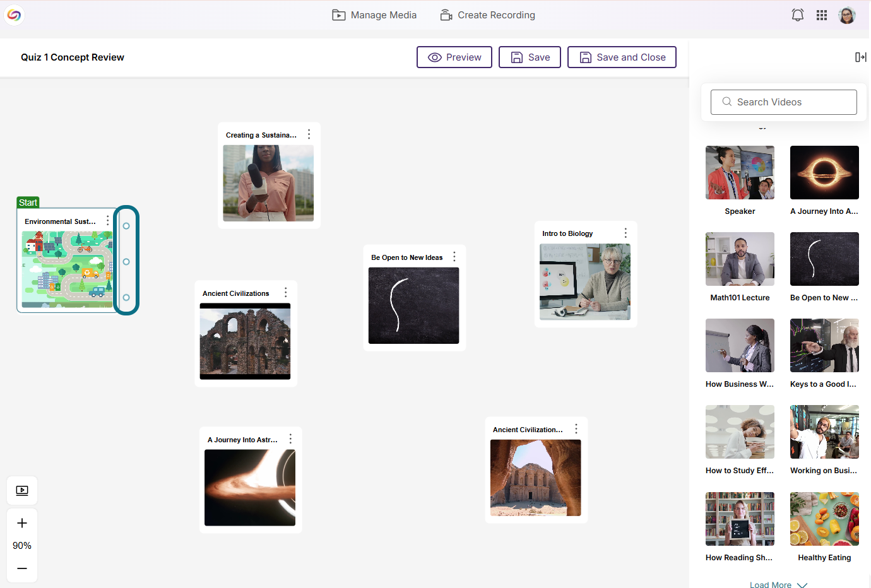Click the Save button
871x588 pixels.
click(x=530, y=57)
